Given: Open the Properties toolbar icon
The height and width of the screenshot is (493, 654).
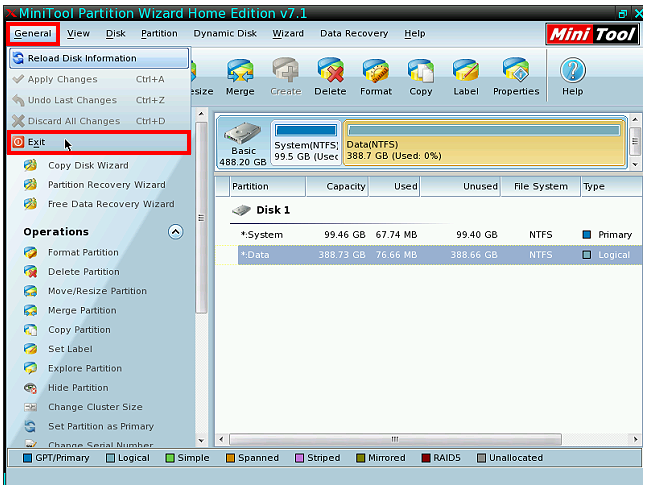Looking at the screenshot, I should tap(516, 70).
